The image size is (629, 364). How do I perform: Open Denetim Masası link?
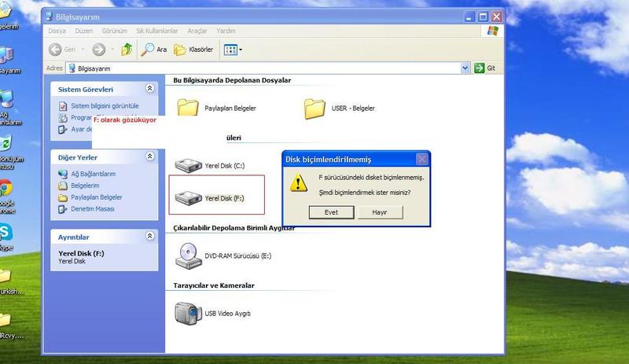[x=93, y=208]
